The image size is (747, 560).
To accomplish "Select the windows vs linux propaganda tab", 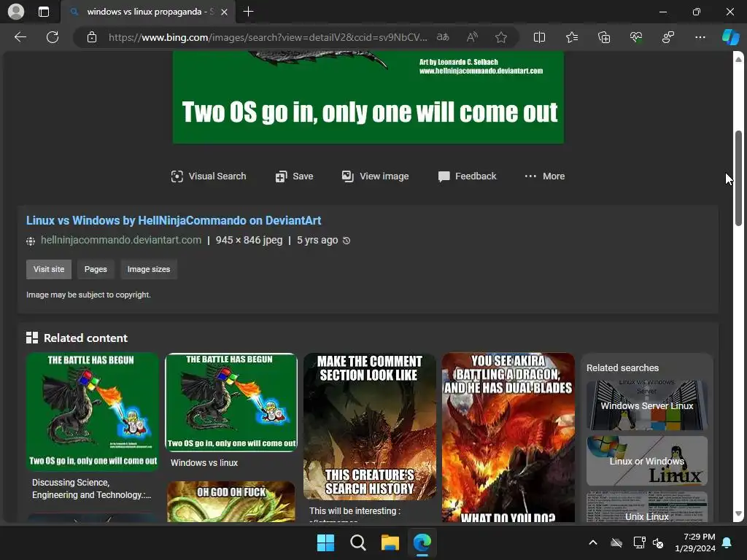I will tap(147, 12).
